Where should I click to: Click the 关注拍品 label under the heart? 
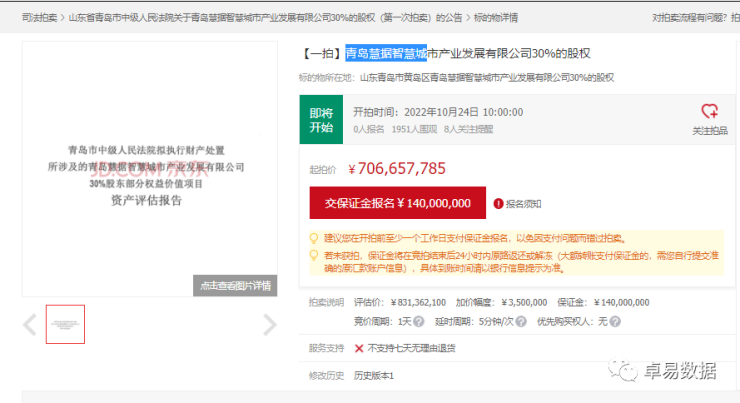tap(710, 131)
